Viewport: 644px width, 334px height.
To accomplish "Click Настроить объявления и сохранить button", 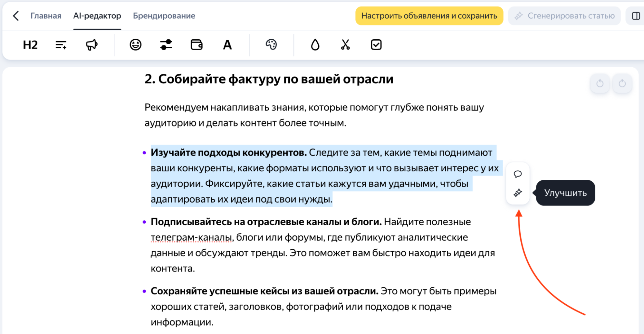I will (x=429, y=16).
